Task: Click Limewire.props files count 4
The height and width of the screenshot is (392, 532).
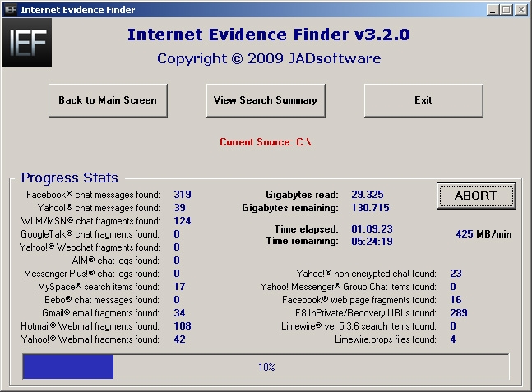Action: coord(453,339)
